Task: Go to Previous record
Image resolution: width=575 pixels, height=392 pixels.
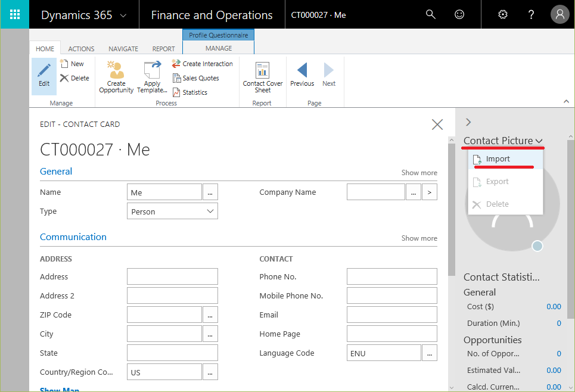Action: (302, 75)
